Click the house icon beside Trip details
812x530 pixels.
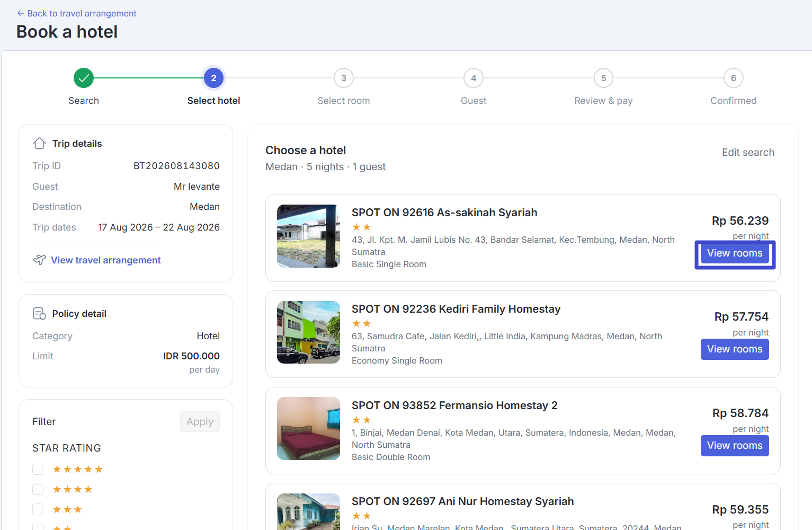39,144
